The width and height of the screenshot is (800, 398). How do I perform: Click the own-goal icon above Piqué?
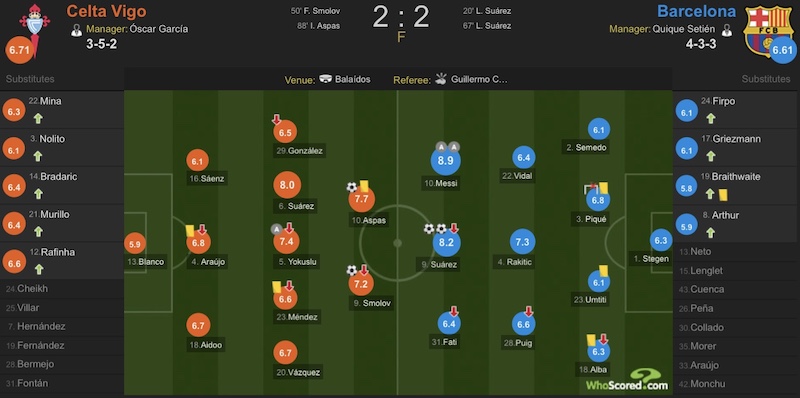(x=590, y=188)
